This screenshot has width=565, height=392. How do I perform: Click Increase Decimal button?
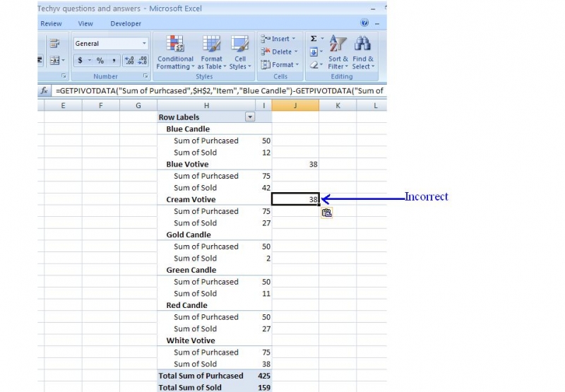[x=129, y=61]
